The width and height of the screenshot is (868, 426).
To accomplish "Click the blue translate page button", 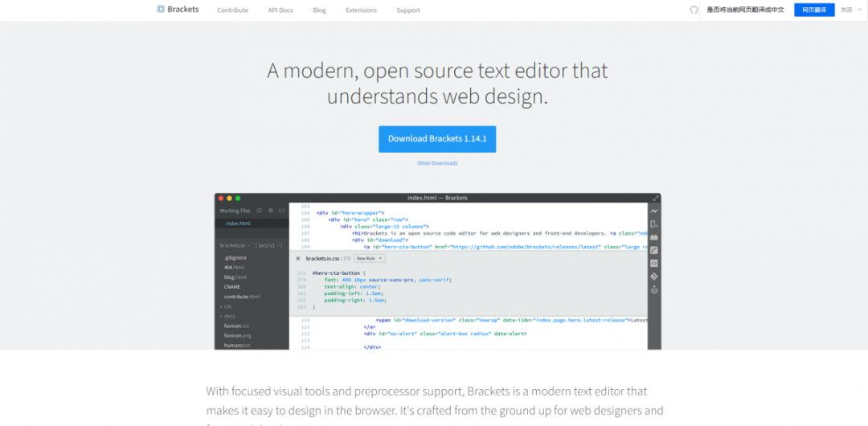I will click(x=814, y=10).
